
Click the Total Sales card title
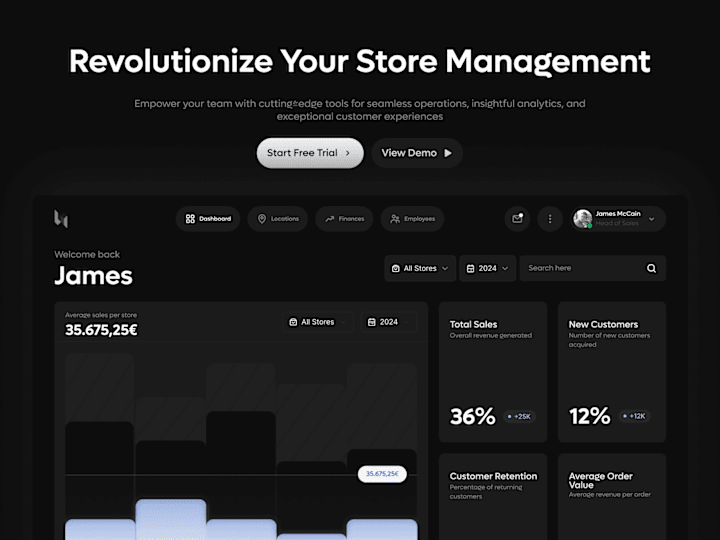[x=473, y=324]
